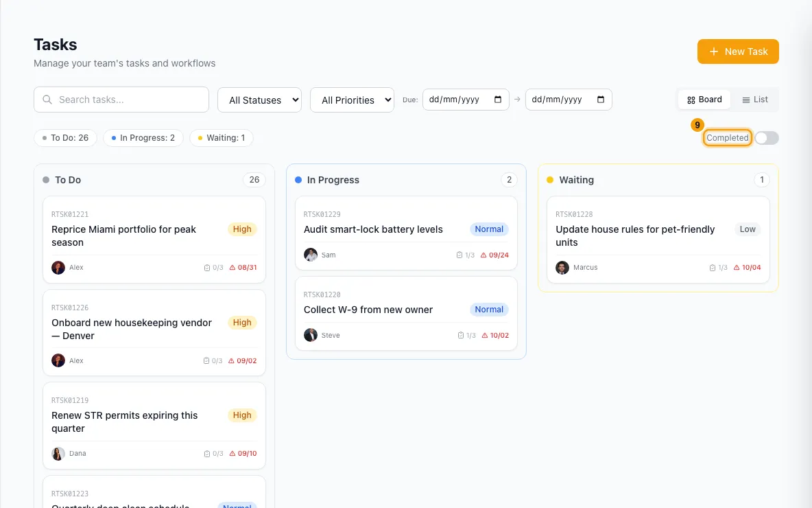Click the overdue warning icon beside 10/04

(x=737, y=268)
